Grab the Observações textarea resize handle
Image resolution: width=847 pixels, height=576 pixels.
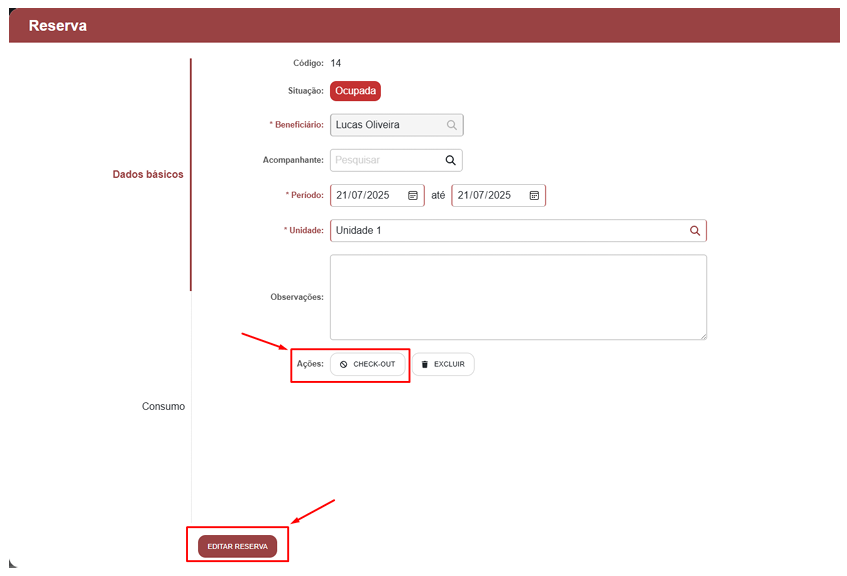click(x=702, y=335)
